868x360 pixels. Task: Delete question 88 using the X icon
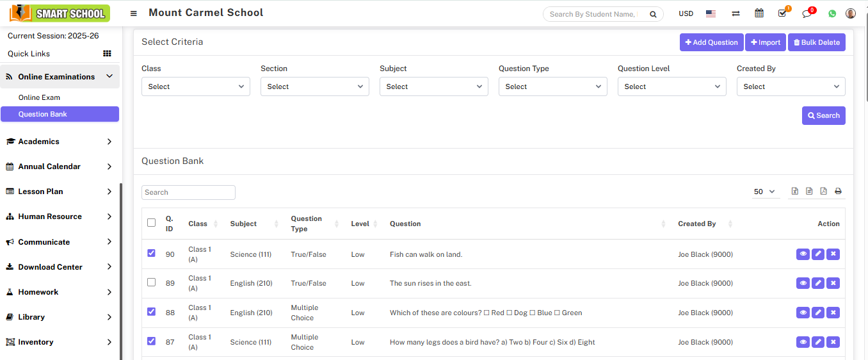click(833, 313)
